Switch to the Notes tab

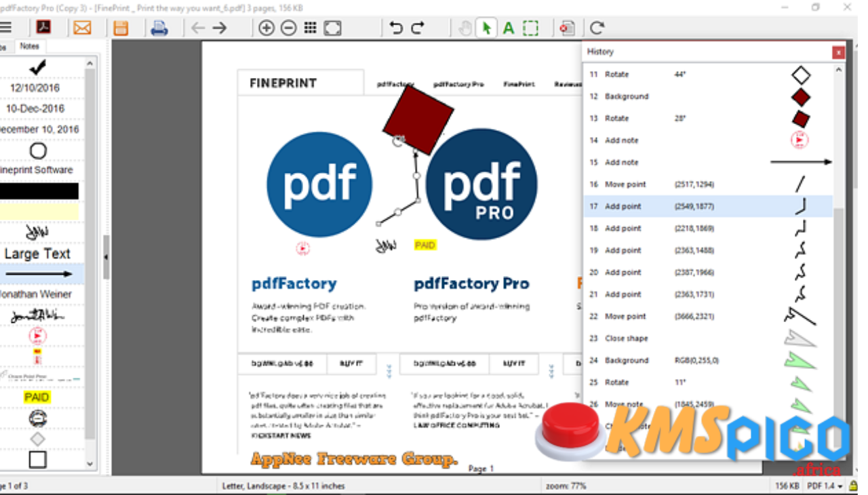click(x=29, y=46)
